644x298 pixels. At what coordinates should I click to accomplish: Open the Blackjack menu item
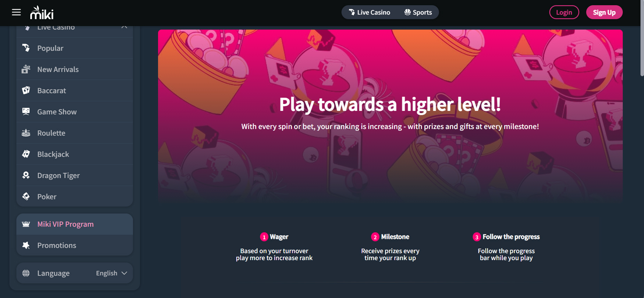pyautogui.click(x=74, y=154)
